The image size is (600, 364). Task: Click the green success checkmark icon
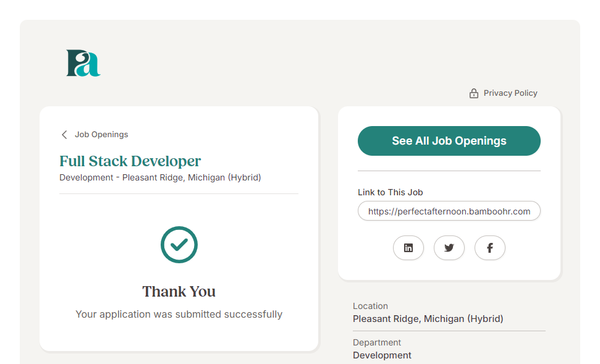point(179,245)
